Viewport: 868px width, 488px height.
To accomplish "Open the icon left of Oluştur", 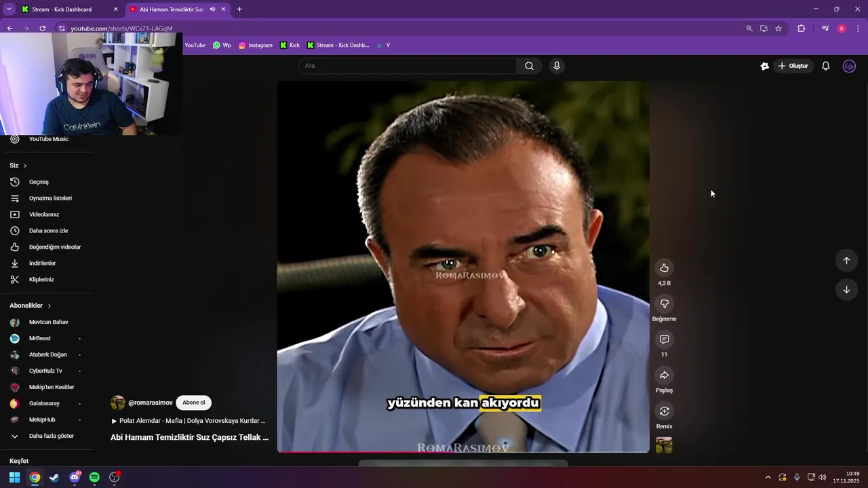I will pyautogui.click(x=765, y=66).
